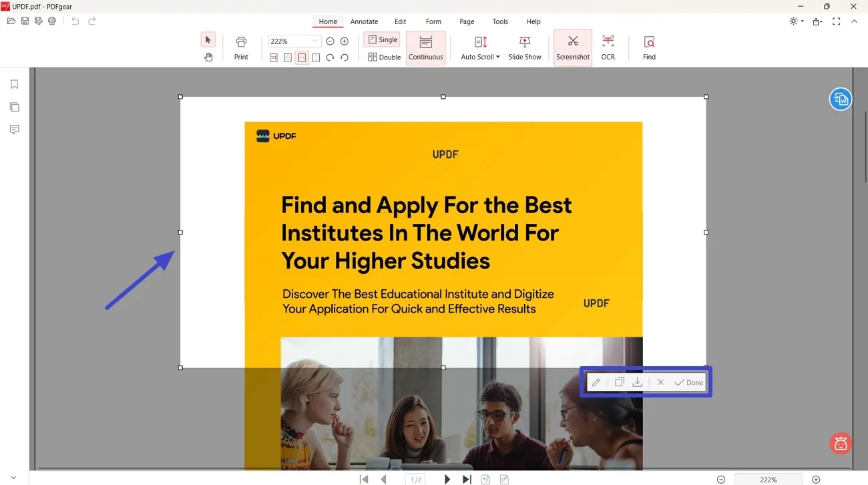Open the appearance theme dropdown
868x485 pixels.
[x=795, y=21]
